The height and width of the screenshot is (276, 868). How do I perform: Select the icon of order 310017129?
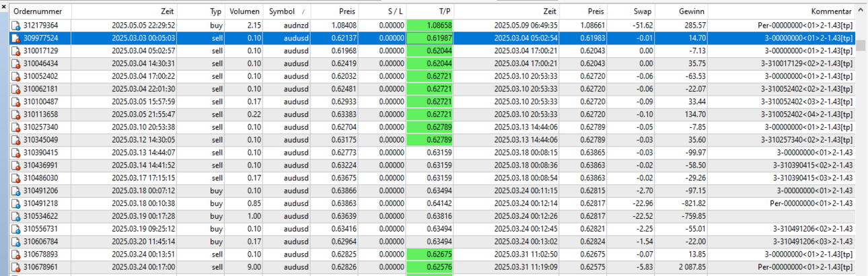coord(16,50)
